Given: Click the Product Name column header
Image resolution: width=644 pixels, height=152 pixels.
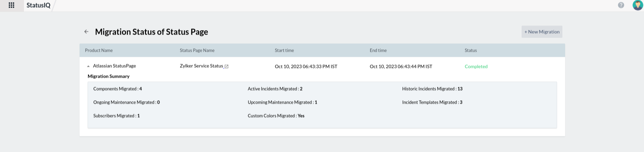Looking at the screenshot, I should click(99, 51).
